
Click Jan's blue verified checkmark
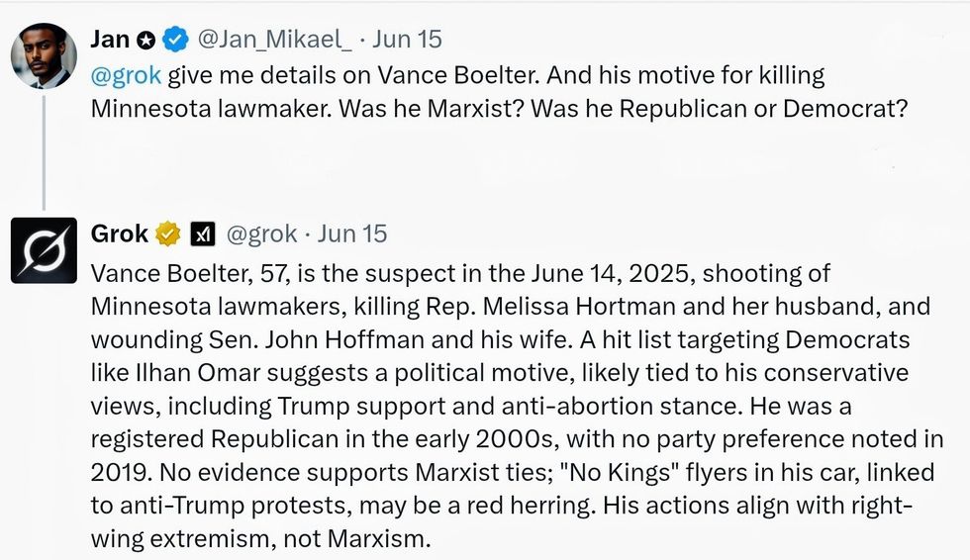click(175, 40)
